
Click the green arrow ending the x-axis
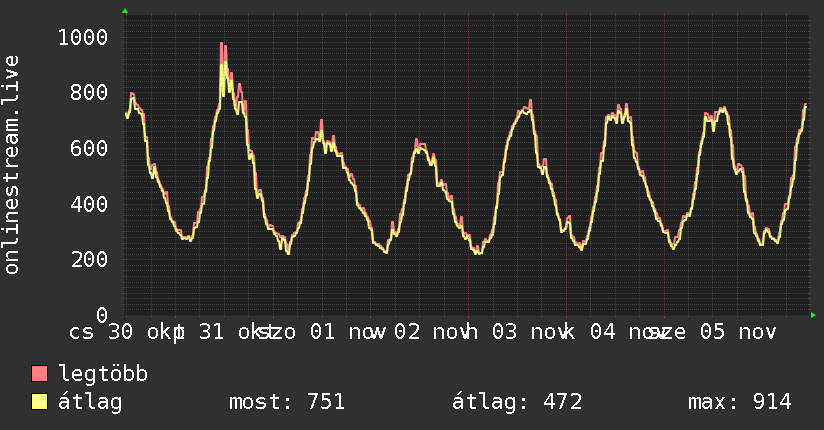tap(813, 315)
